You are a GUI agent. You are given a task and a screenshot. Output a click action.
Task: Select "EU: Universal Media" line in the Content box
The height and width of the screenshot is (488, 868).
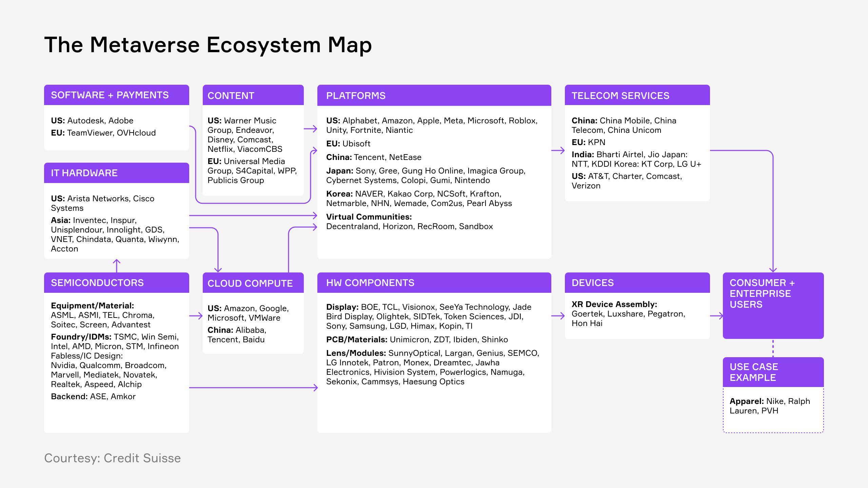click(x=246, y=161)
